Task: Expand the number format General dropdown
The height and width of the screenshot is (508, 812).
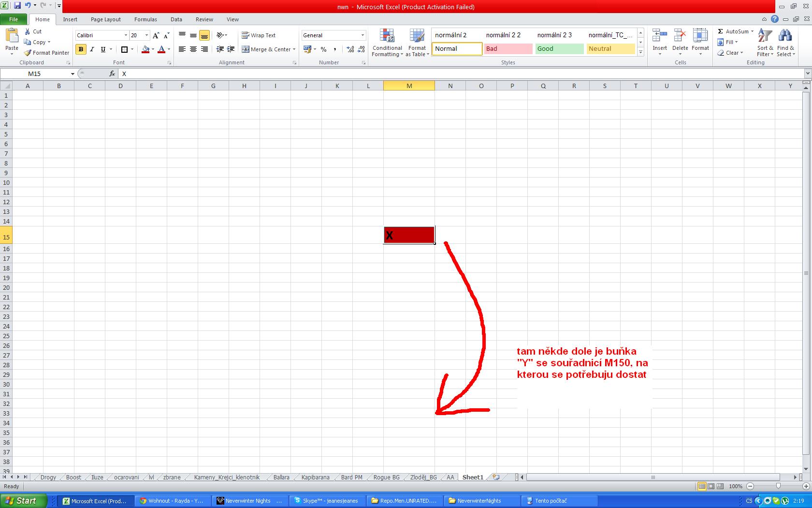Action: tap(362, 35)
